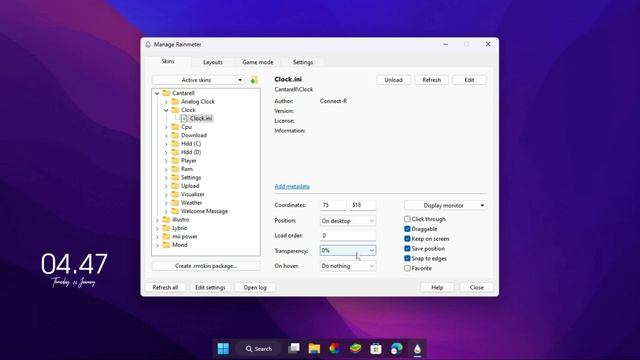Click the Cantarell folder icon
Viewport: 640px width, 360px height.
[x=166, y=93]
